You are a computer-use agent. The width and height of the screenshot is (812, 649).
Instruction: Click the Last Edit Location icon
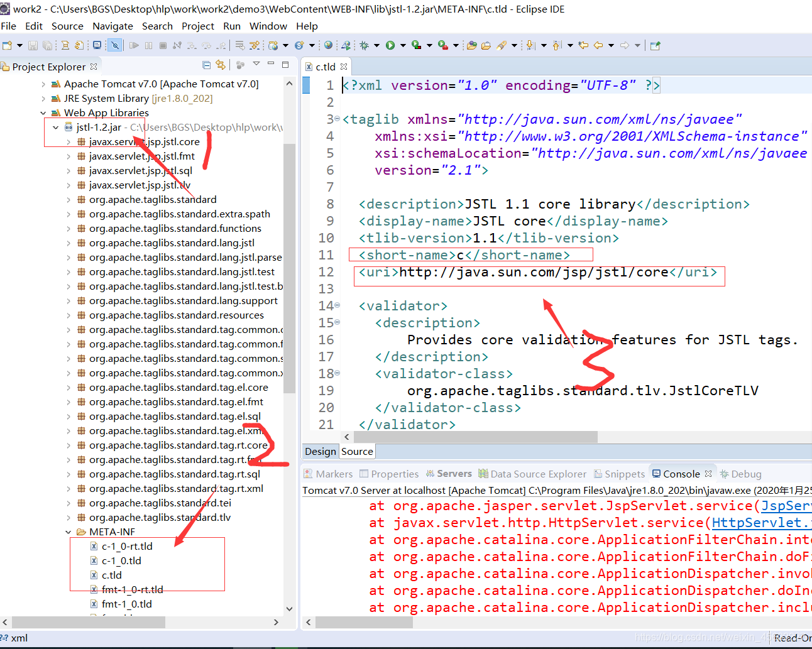click(583, 45)
